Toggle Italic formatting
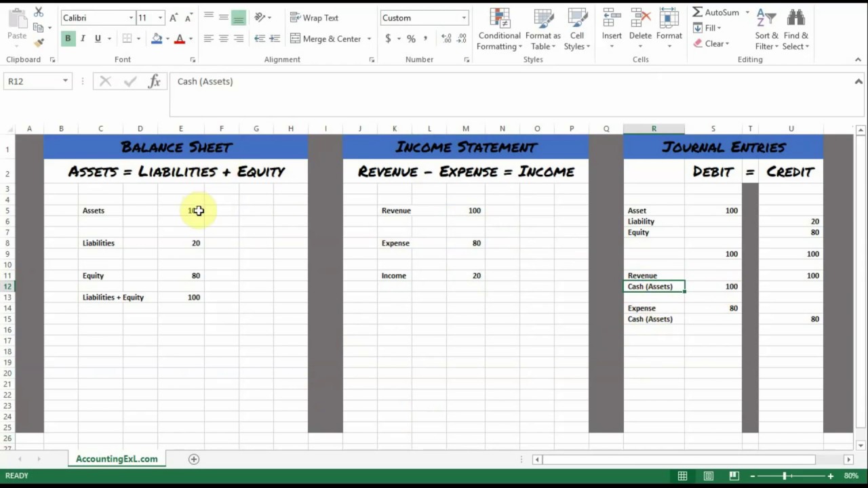This screenshot has width=868, height=488. [83, 39]
